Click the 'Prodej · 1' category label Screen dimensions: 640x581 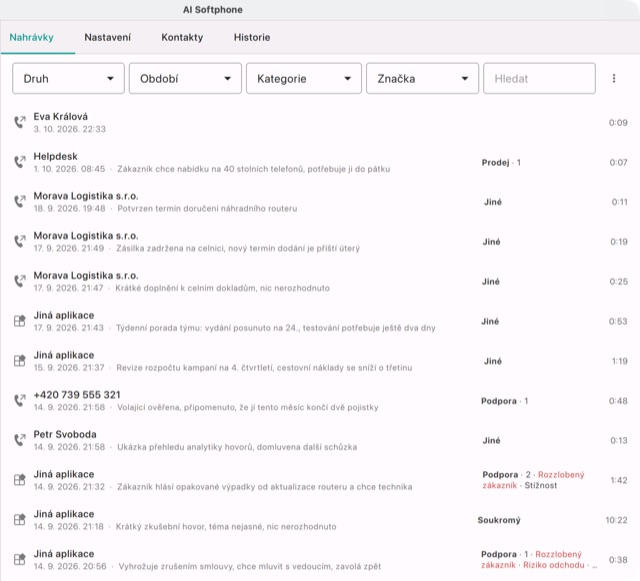pyautogui.click(x=501, y=163)
